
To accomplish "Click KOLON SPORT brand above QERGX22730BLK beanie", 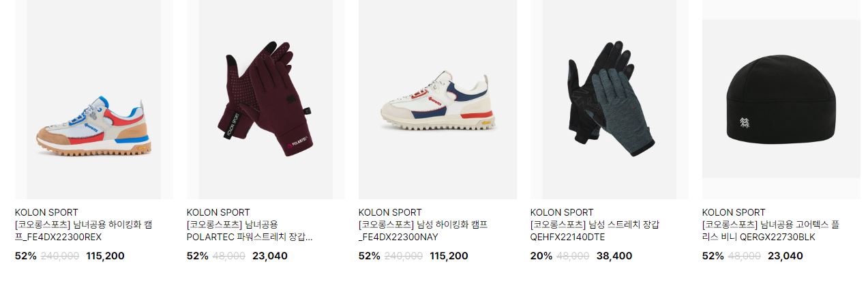I will point(734,212).
